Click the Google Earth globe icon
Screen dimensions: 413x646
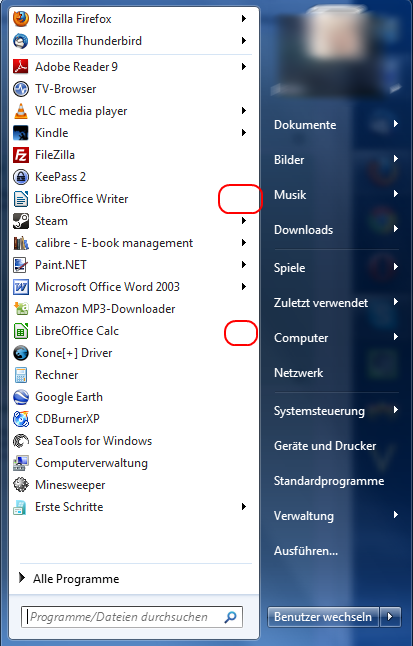click(21, 397)
